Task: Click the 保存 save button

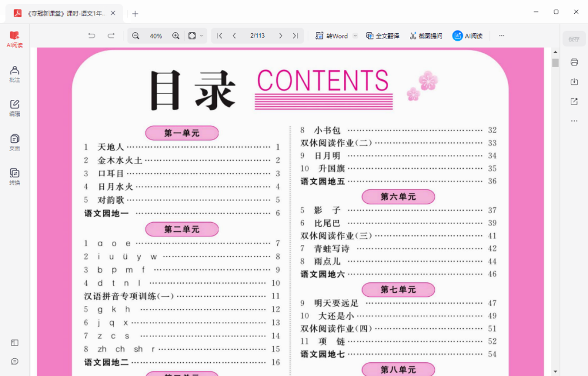Action: 572,38
